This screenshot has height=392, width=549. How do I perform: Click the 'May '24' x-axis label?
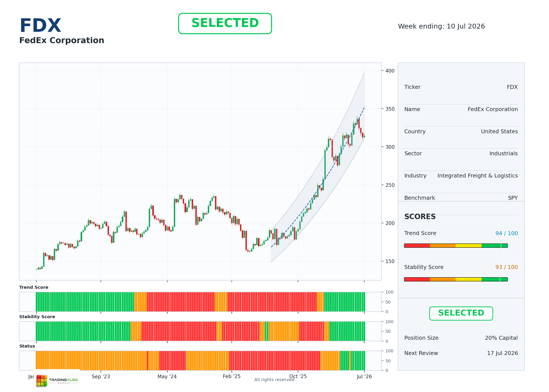click(167, 377)
